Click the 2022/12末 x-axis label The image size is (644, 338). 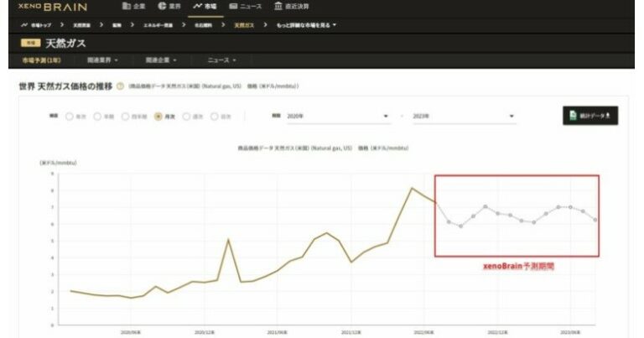[498, 332]
